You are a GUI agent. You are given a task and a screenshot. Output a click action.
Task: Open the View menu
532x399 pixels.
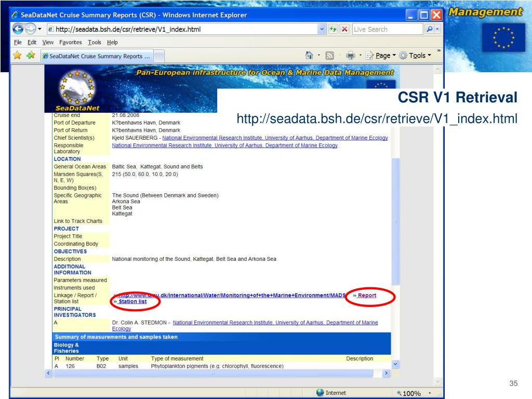(x=48, y=43)
